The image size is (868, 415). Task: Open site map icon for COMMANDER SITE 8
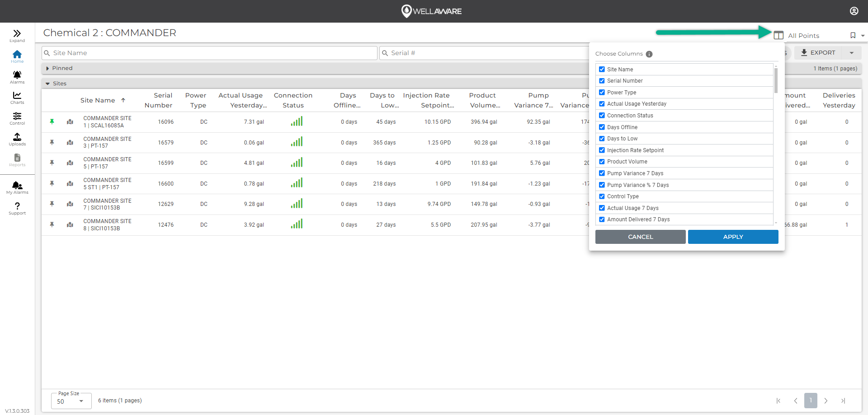click(x=70, y=225)
